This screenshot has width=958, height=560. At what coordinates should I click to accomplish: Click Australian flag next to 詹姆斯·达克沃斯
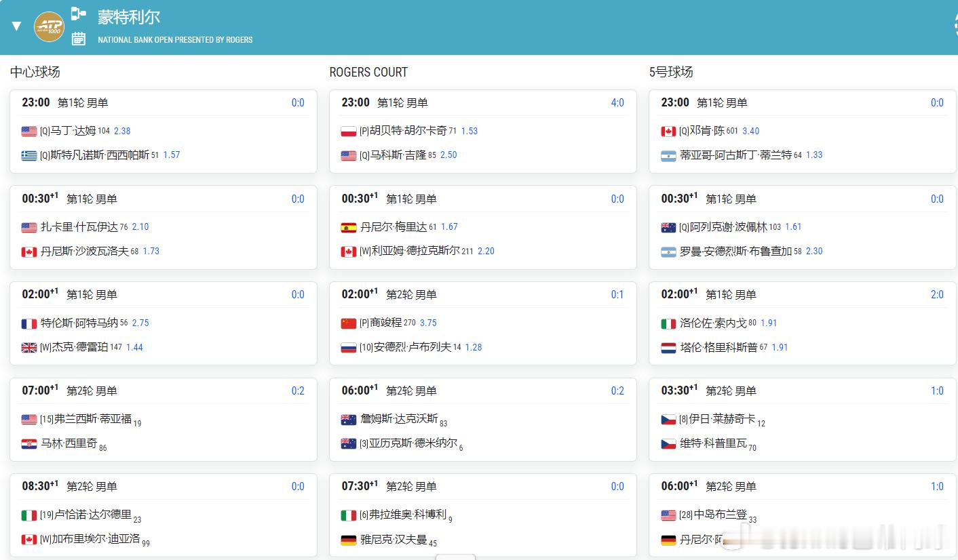tap(349, 420)
